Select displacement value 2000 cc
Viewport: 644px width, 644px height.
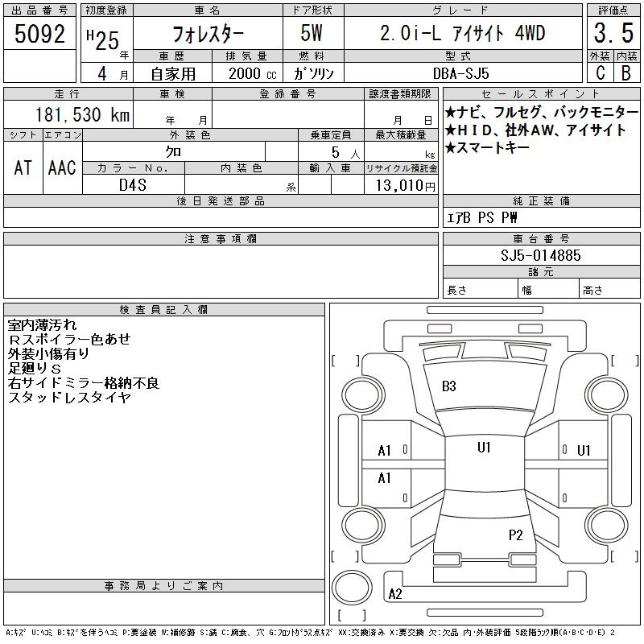pyautogui.click(x=253, y=73)
